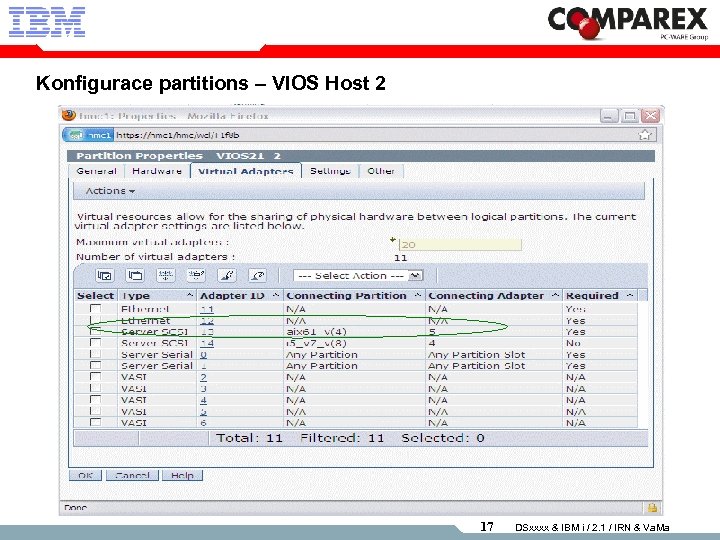Click the Maximum virtual adapters field
The width and height of the screenshot is (720, 540).
tap(460, 245)
